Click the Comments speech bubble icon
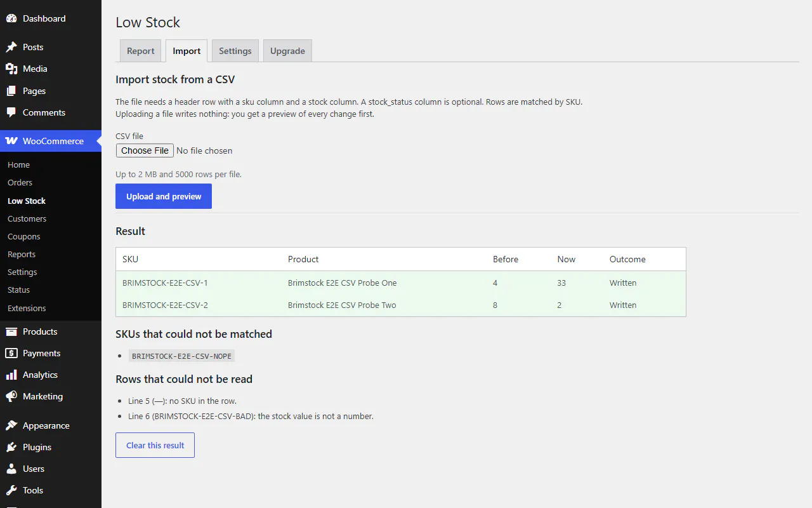 pos(11,112)
